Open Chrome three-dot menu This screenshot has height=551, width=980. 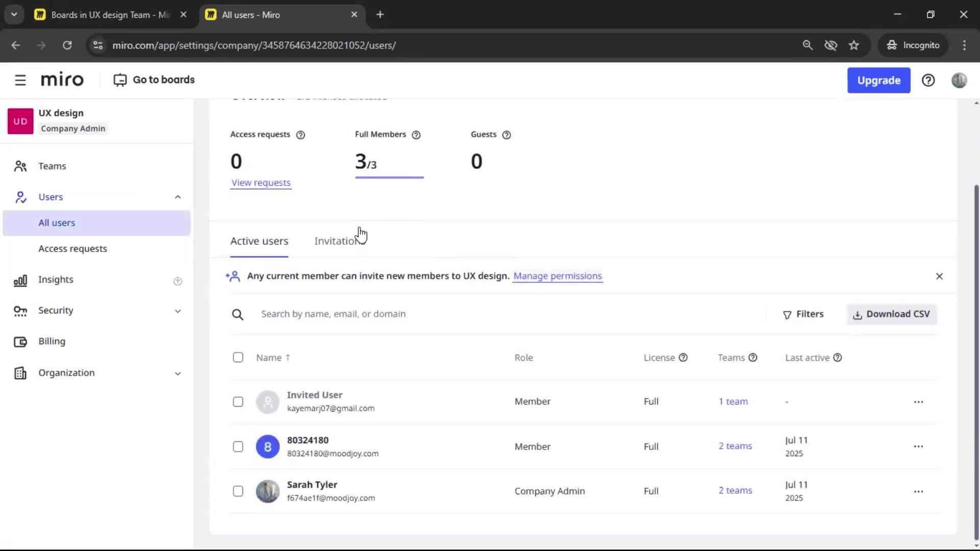coord(964,45)
